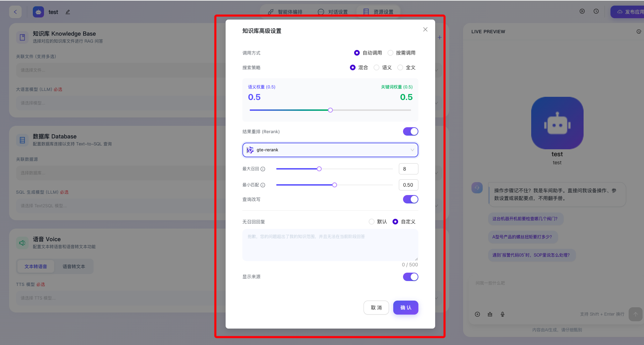
Task: Close the 知识库高级设置 dialog
Action: coord(425,29)
